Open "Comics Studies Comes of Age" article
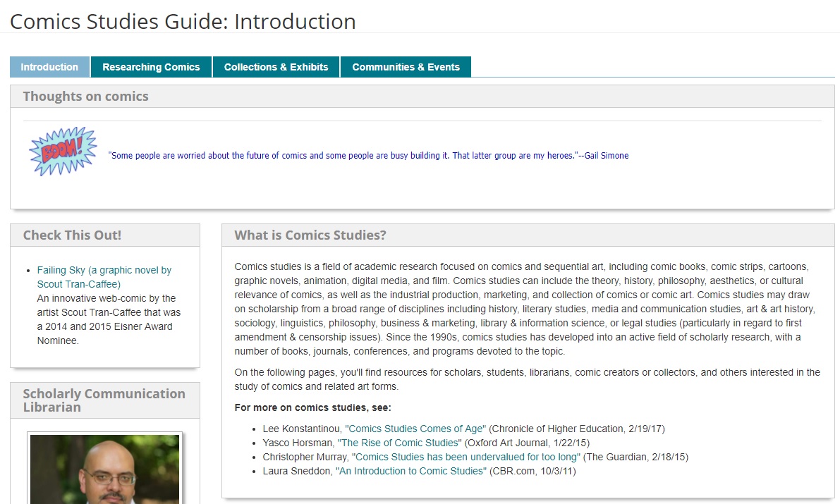The width and height of the screenshot is (840, 504). [x=414, y=429]
